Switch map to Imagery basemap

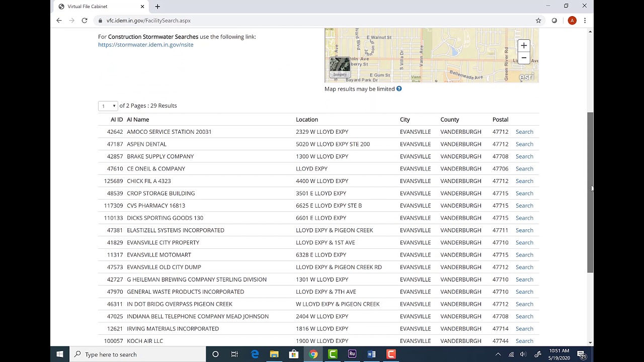[x=340, y=67]
